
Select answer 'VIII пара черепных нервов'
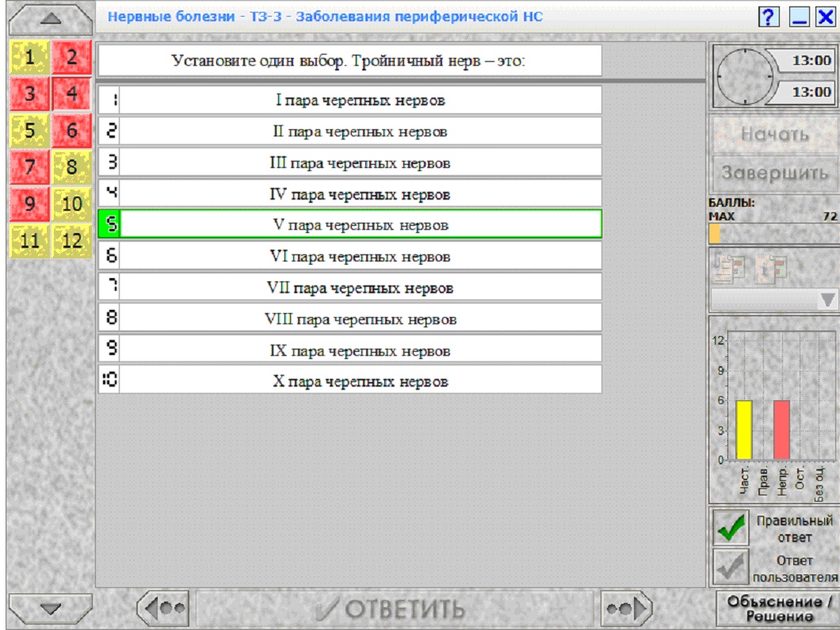click(349, 319)
